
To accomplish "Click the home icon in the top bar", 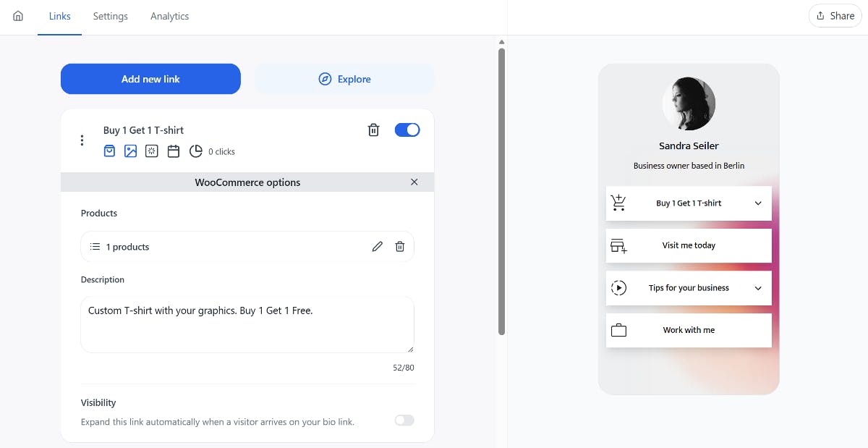I will click(x=17, y=16).
